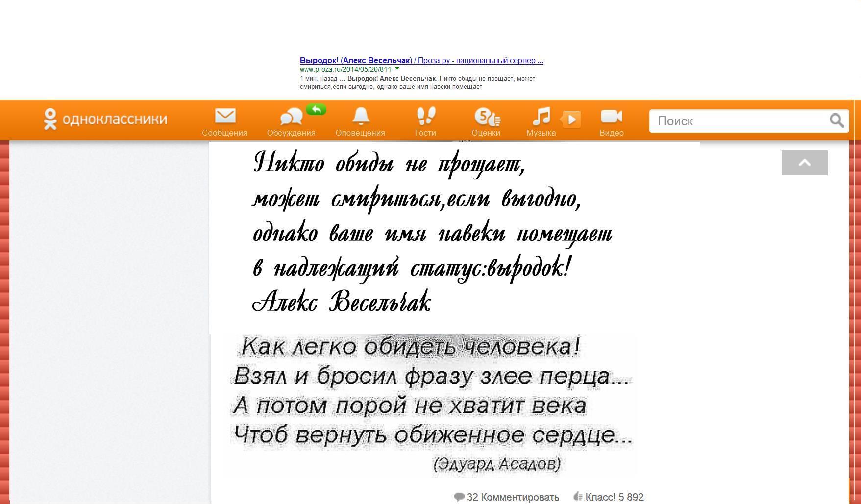Click the thumbs-up icon beside Класс!

click(578, 496)
